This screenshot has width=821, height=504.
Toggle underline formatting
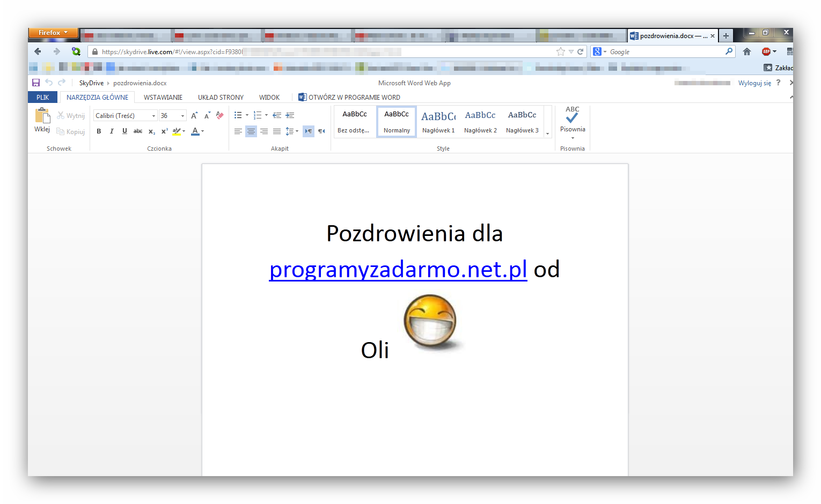coord(124,131)
